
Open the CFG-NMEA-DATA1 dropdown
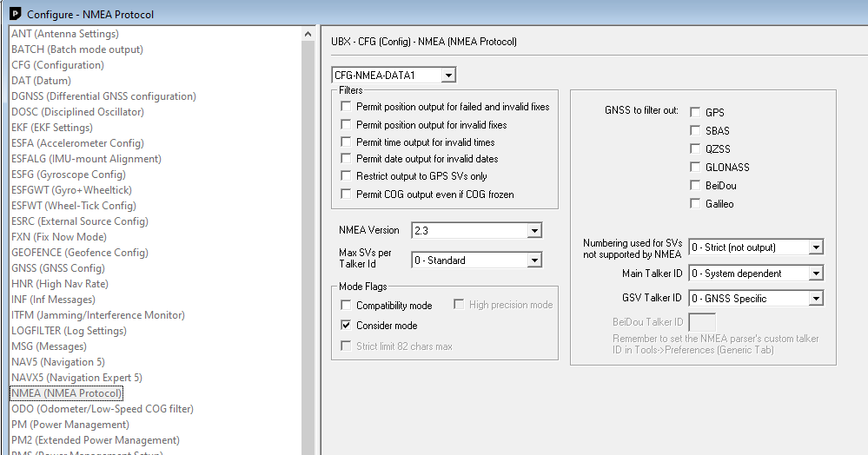pyautogui.click(x=447, y=76)
